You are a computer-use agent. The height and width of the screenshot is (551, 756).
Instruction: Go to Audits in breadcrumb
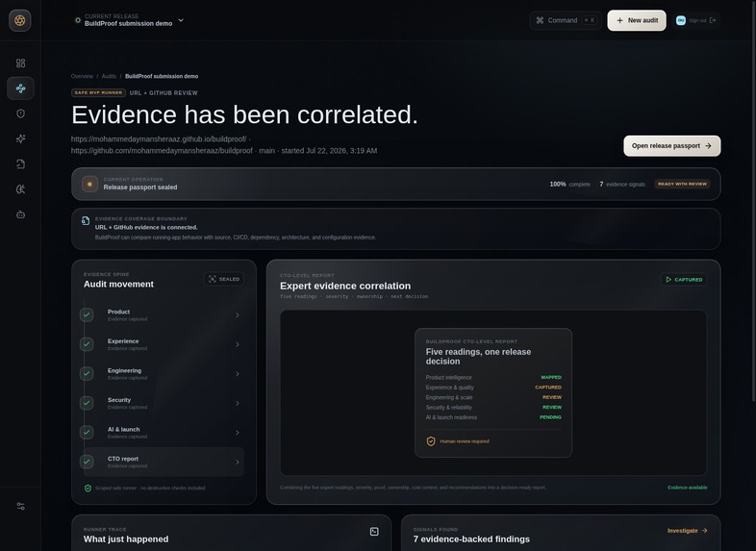coord(109,76)
